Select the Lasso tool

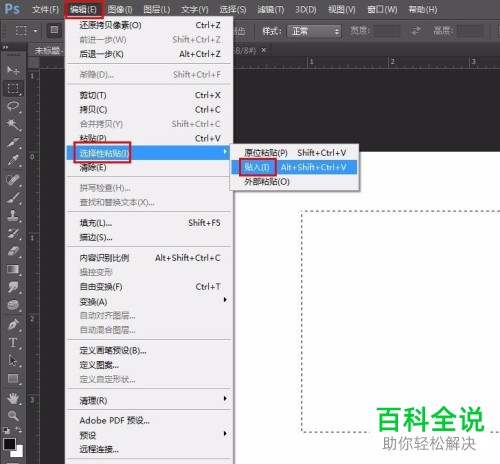coord(13,106)
